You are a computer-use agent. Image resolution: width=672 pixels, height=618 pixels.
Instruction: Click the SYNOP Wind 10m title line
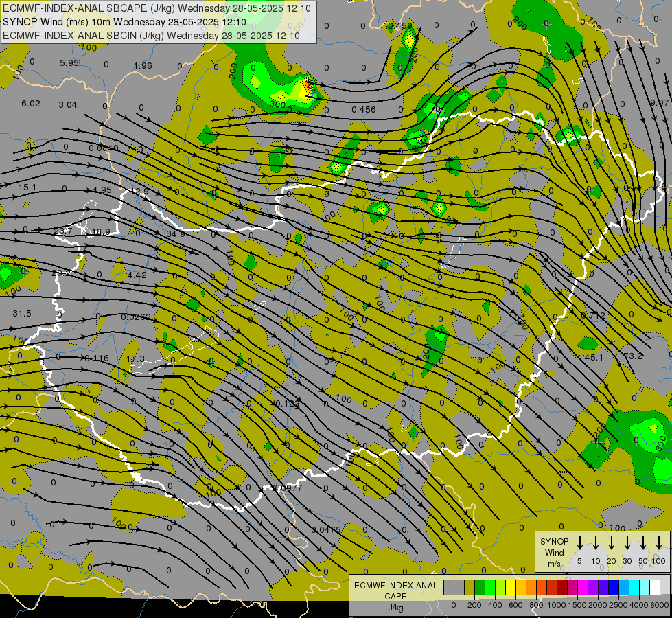pos(125,22)
